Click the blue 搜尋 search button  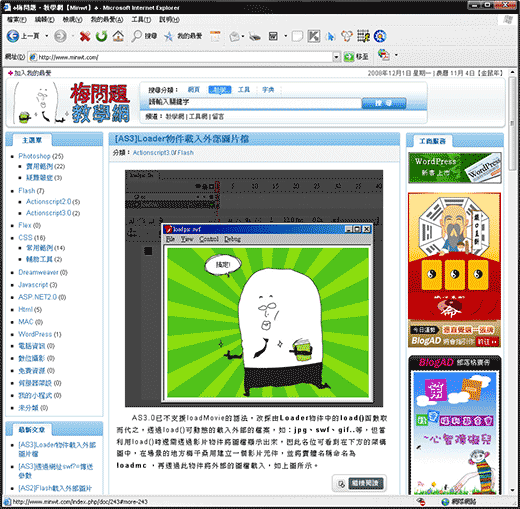384,103
